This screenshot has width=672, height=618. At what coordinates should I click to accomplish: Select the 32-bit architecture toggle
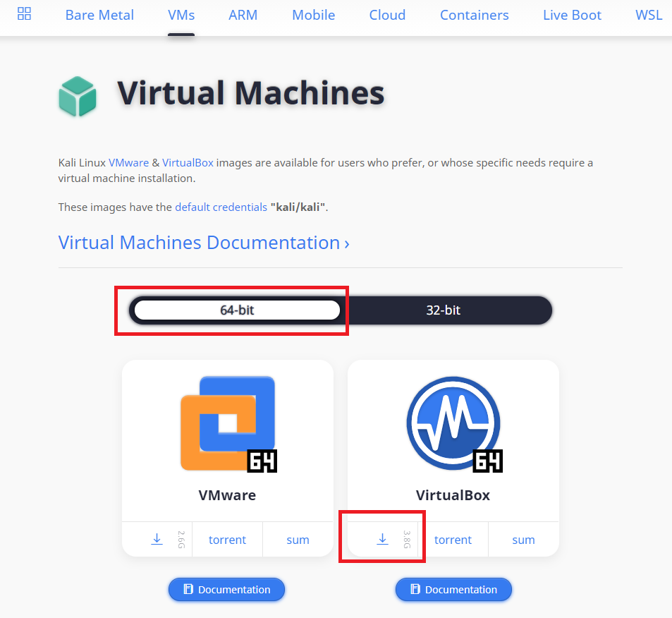[x=443, y=310]
